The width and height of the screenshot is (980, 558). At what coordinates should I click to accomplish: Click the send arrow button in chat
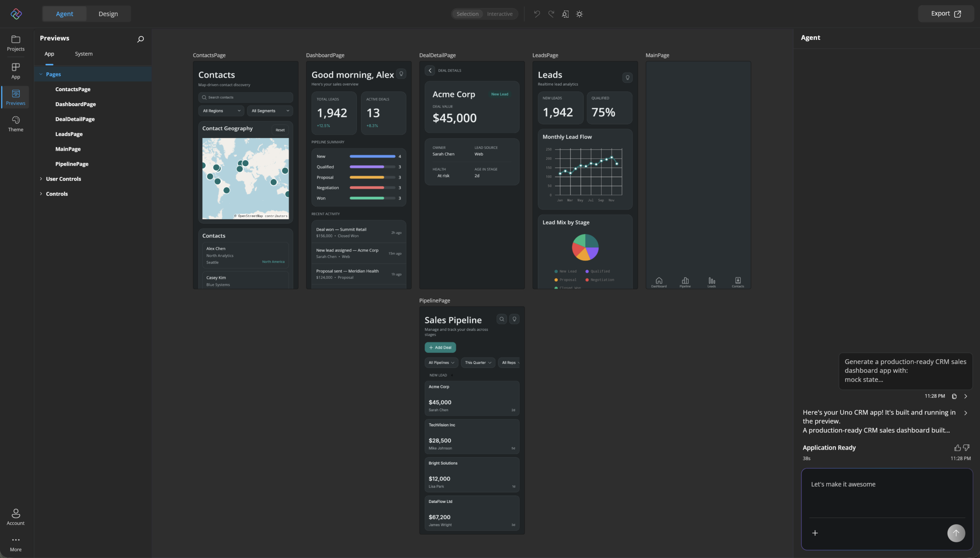[x=956, y=533]
